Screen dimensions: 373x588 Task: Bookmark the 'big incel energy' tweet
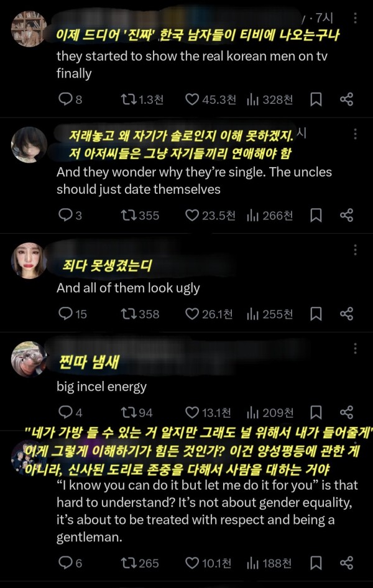click(316, 413)
